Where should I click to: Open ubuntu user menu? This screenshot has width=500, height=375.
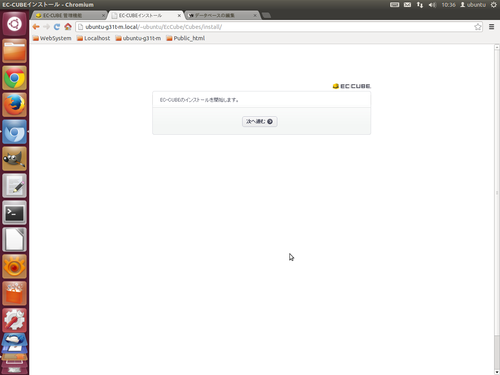473,5
